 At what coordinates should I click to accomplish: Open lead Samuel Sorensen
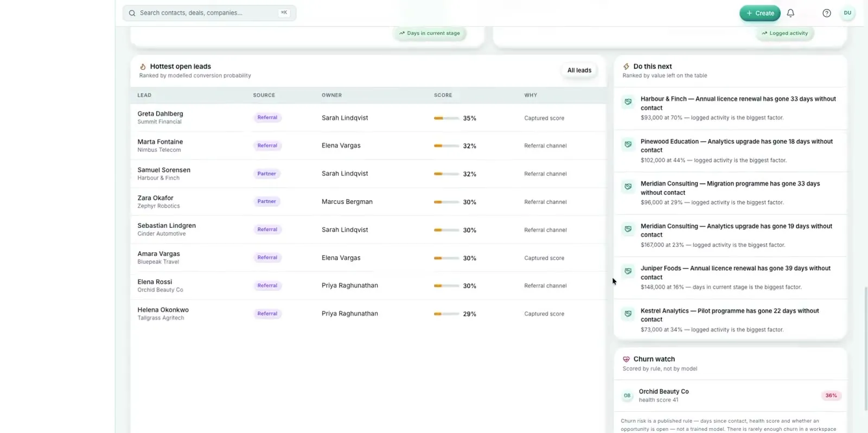pyautogui.click(x=164, y=170)
